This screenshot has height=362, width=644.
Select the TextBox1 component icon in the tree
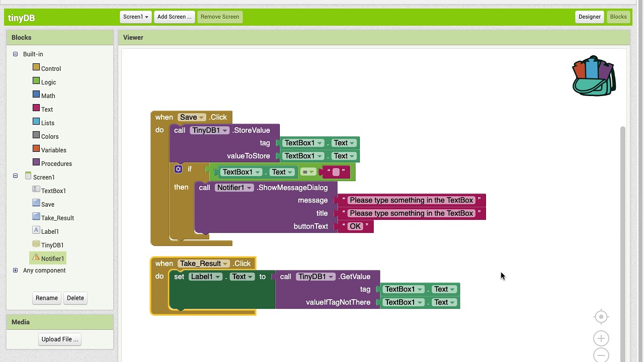click(36, 189)
